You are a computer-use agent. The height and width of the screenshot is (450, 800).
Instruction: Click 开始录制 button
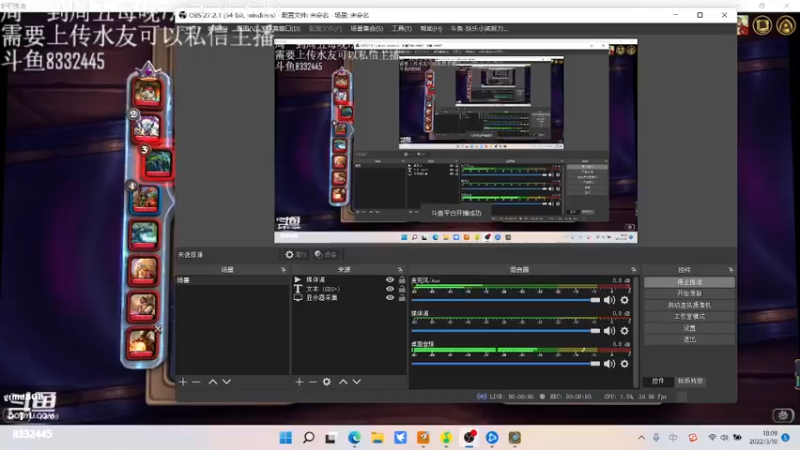(x=689, y=293)
